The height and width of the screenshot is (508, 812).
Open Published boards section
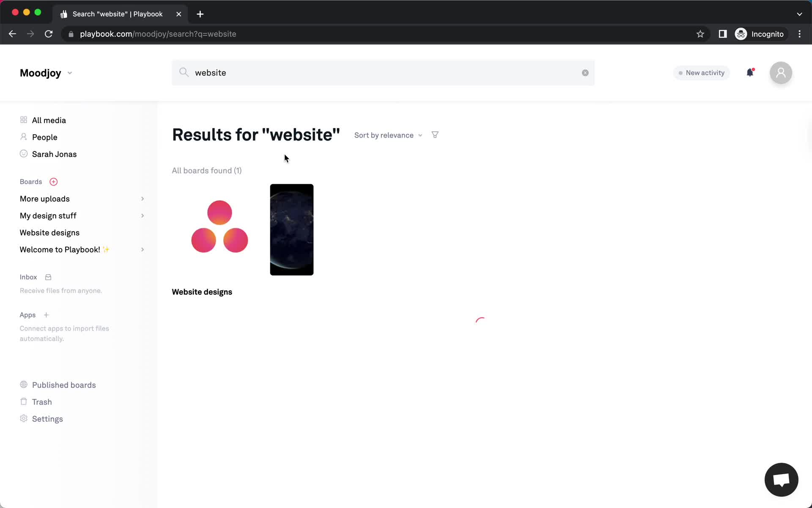pyautogui.click(x=64, y=384)
